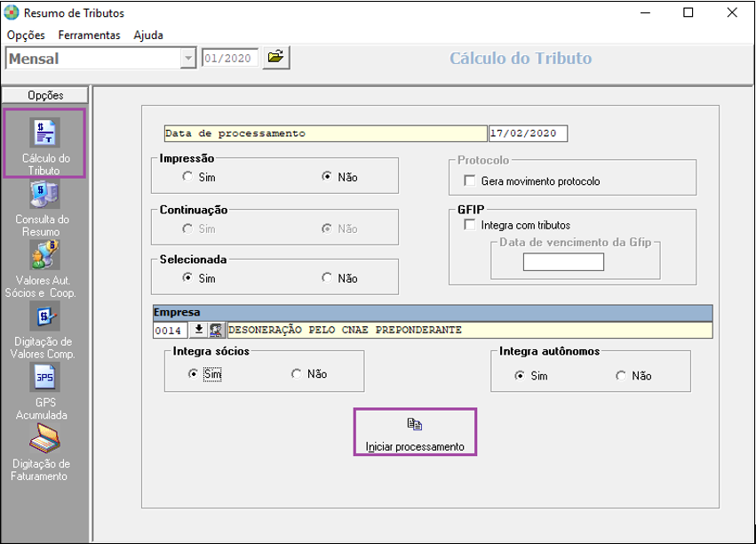Enable Integra com tributos checkbox
The height and width of the screenshot is (544, 756).
click(470, 225)
